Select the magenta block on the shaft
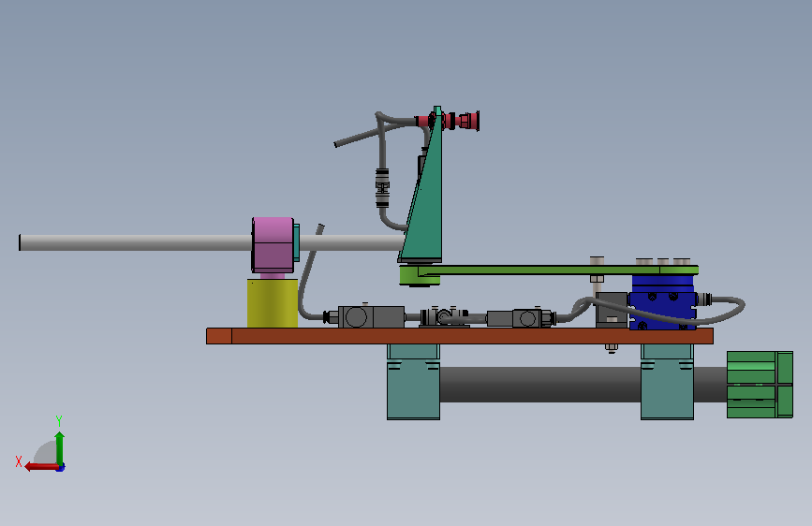812x526 pixels. coord(273,245)
